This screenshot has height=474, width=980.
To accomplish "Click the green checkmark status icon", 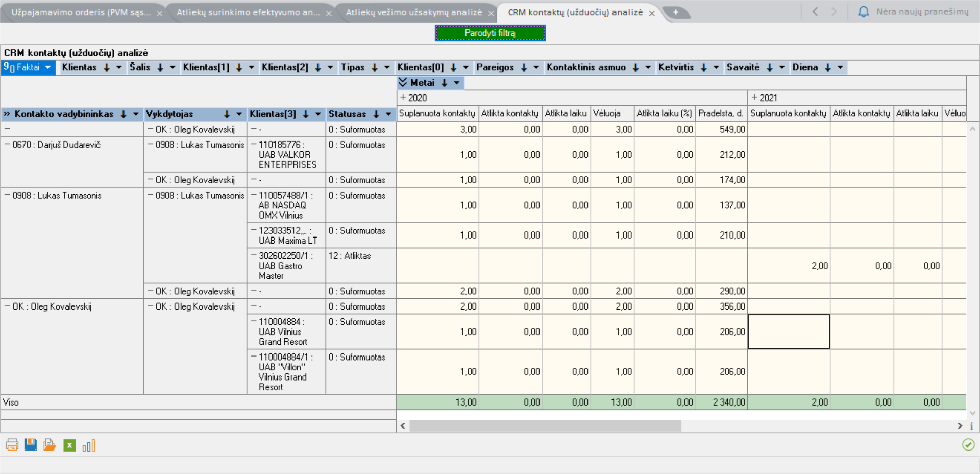I will tap(968, 444).
